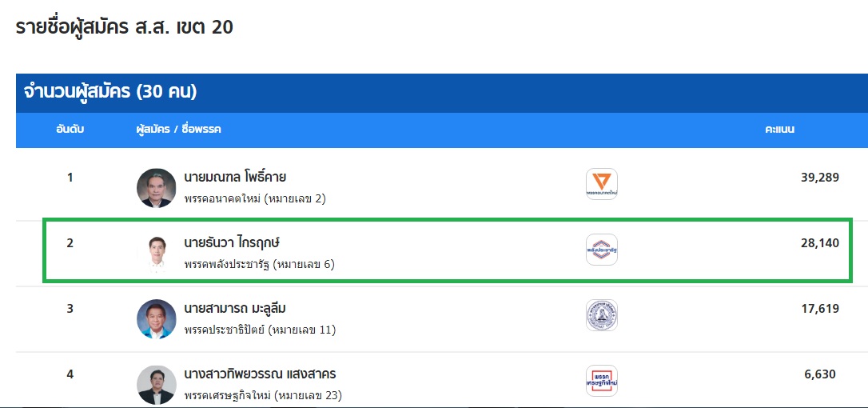The image size is (868, 408).
Task: Open photo of candidate นายมณฑล โพธิ์คาย
Action: coord(156,188)
